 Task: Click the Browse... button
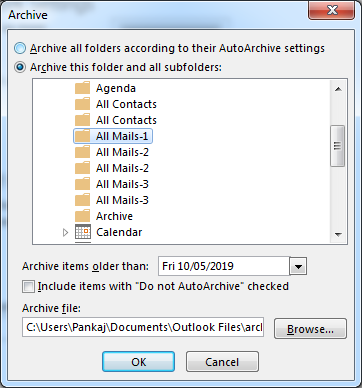310,329
